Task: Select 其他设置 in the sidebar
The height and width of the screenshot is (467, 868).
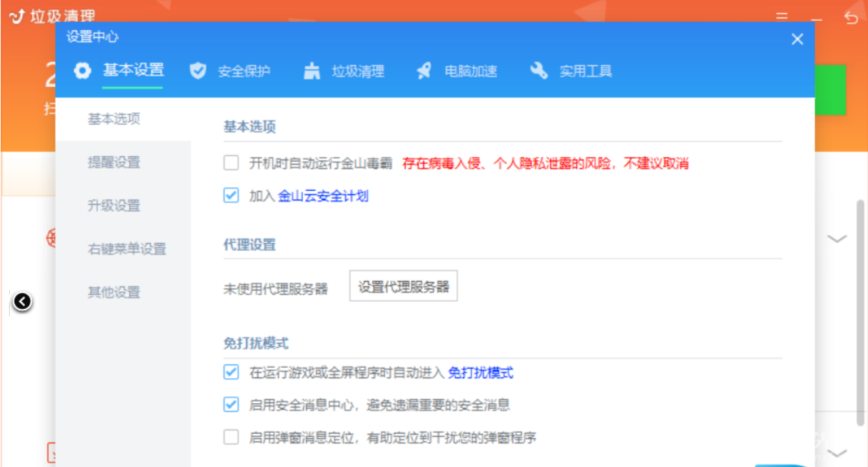Action: click(x=123, y=292)
